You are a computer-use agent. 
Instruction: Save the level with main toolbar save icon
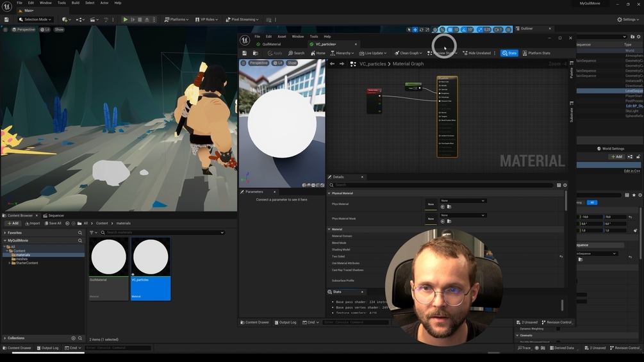pos(6,19)
